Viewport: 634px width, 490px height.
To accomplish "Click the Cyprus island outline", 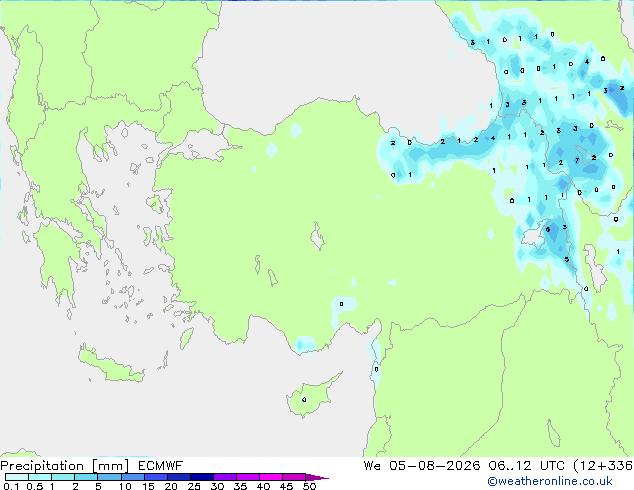I will [311, 396].
